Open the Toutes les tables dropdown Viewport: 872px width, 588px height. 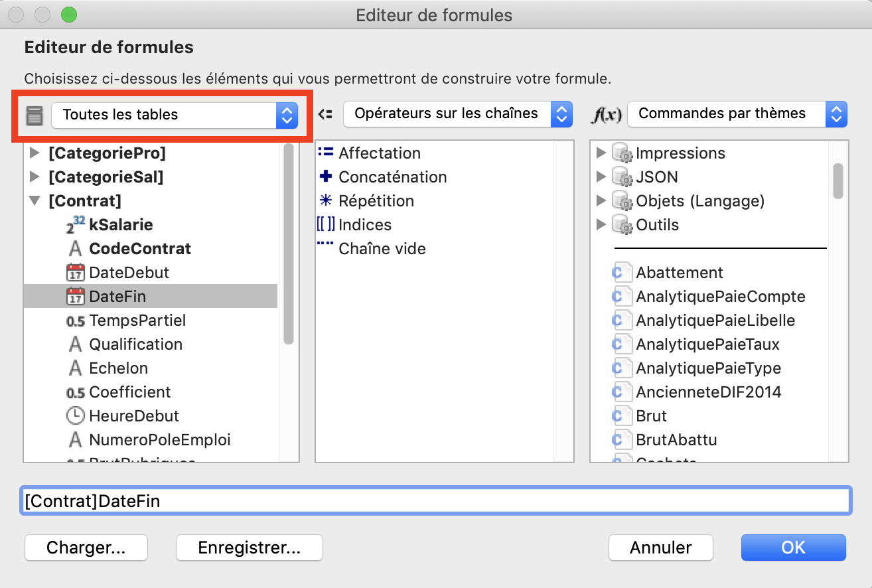pos(175,115)
